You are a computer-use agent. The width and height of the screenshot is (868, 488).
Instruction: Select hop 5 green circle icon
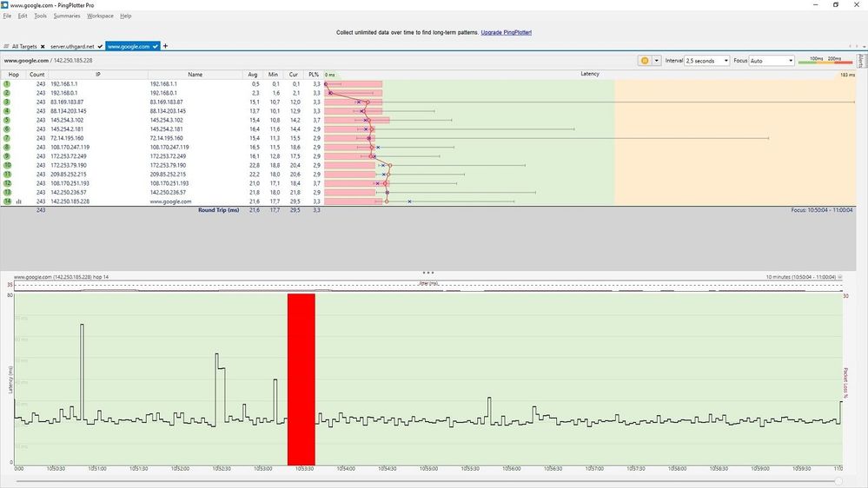coord(7,120)
